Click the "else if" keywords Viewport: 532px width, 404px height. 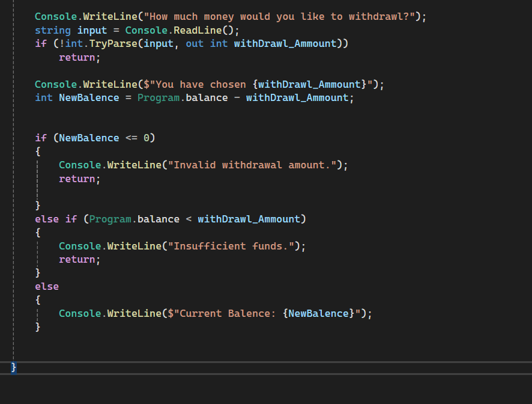56,219
